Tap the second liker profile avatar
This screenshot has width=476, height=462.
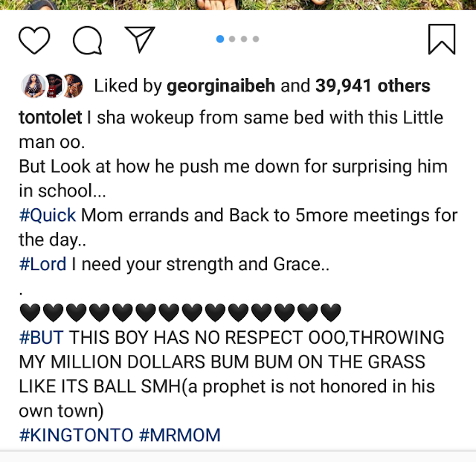click(53, 86)
